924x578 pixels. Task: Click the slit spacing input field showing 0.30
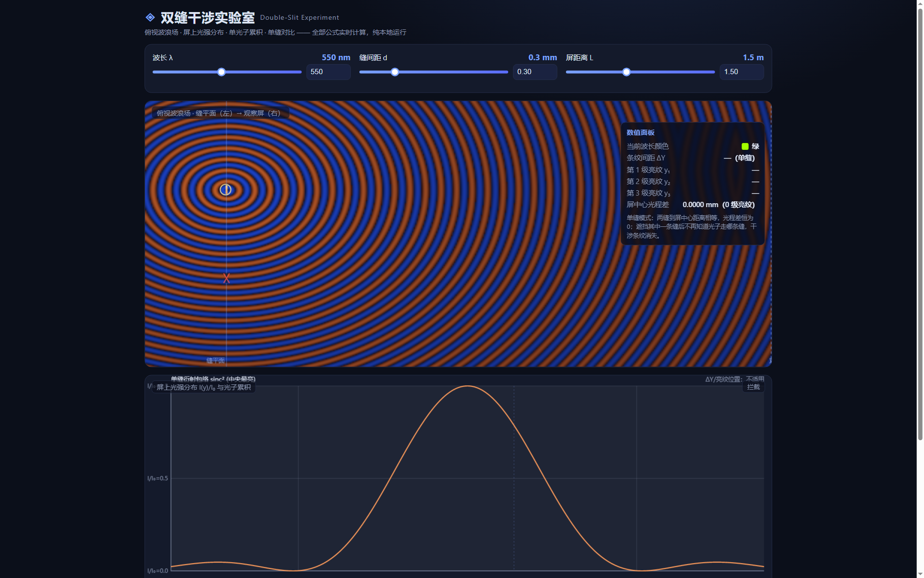[x=535, y=72]
